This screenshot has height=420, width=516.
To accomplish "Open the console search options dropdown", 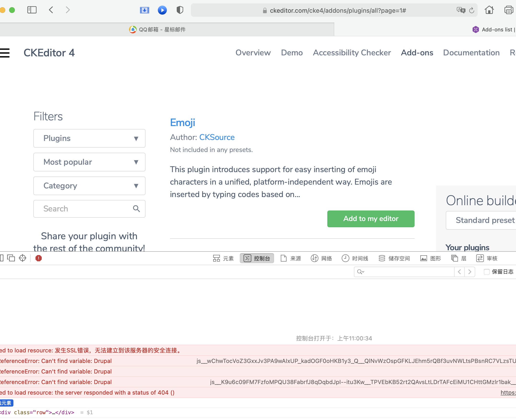I will click(361, 272).
